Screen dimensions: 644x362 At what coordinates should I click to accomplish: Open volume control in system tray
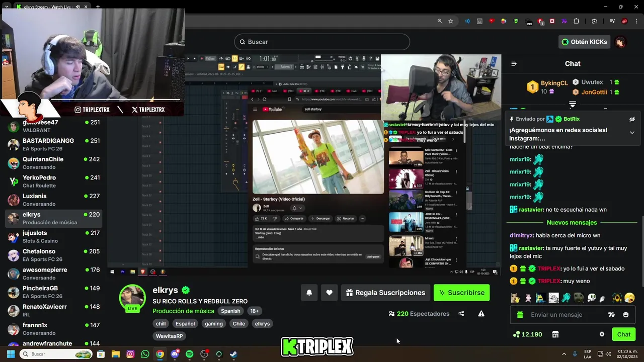click(608, 353)
